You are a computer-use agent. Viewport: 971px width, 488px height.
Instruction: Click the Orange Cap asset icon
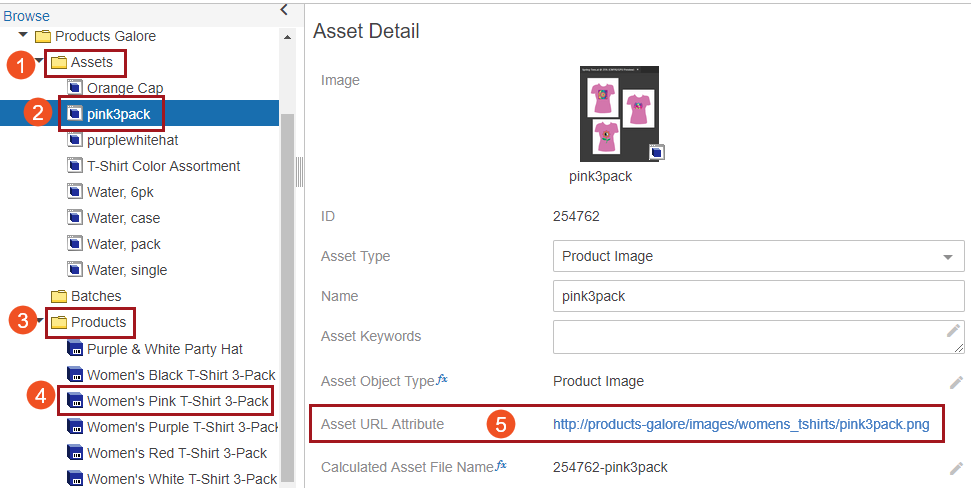click(74, 88)
